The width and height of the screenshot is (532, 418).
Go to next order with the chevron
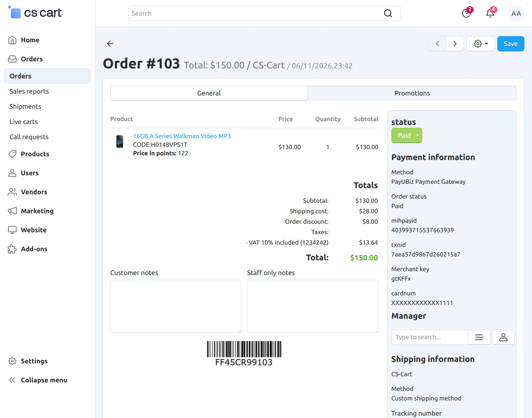pyautogui.click(x=455, y=44)
